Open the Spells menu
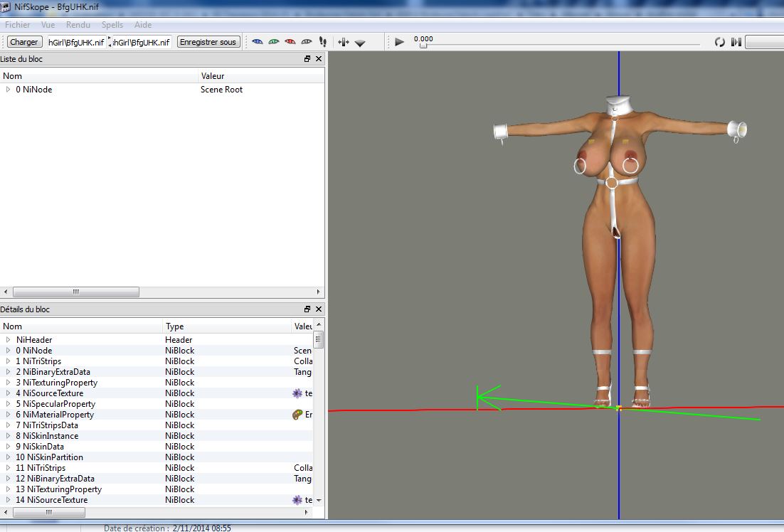Screen dimensions: 784x532 (112, 25)
